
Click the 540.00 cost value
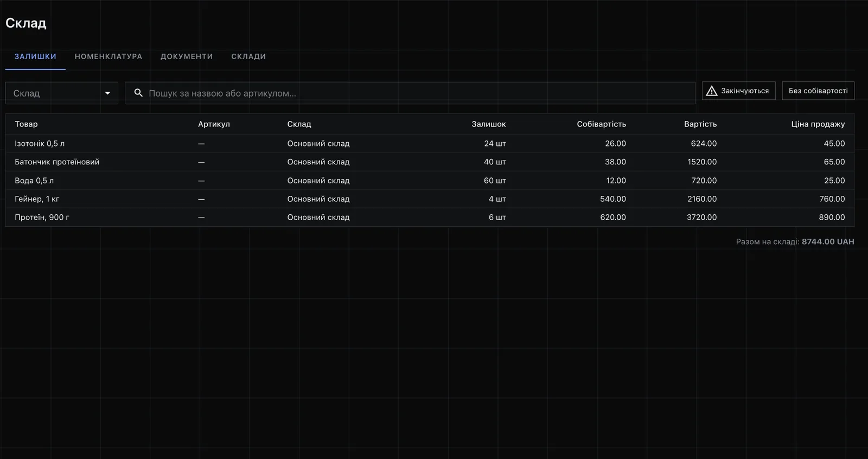(x=613, y=199)
